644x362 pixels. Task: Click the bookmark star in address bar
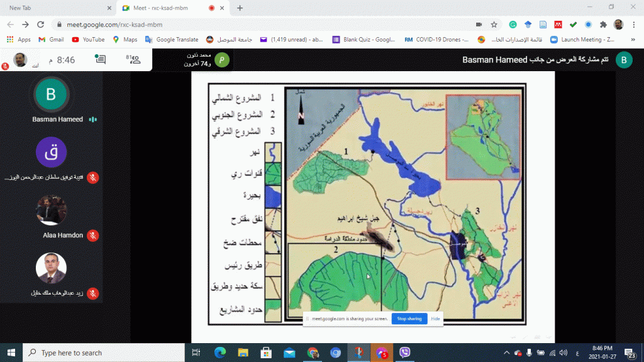(494, 25)
